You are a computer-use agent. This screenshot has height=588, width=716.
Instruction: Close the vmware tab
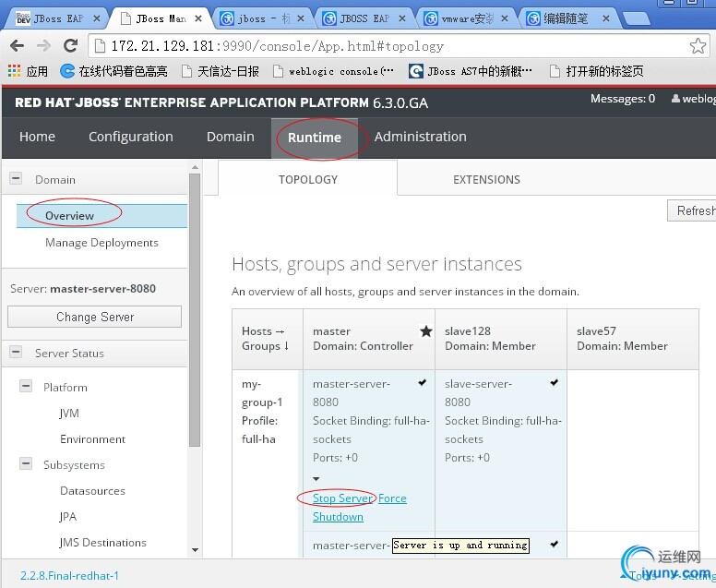(505, 18)
